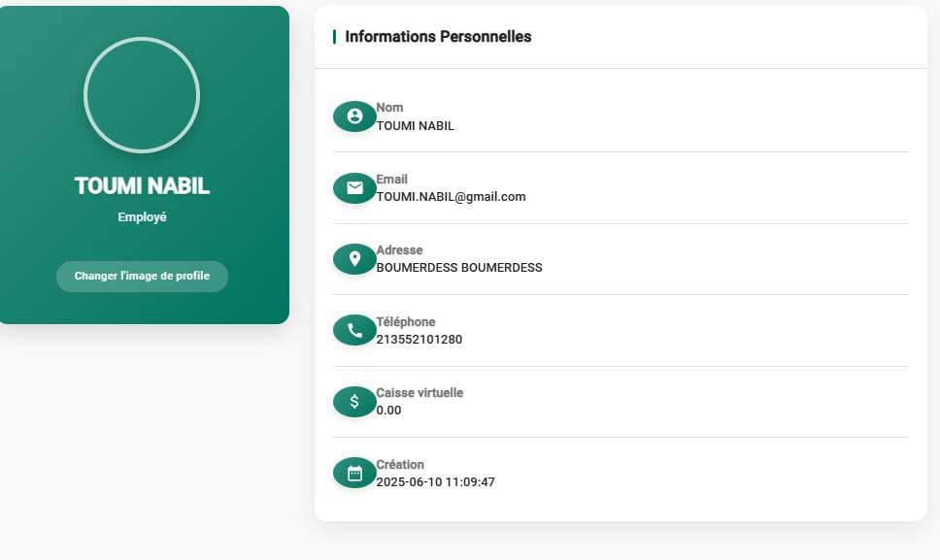Click the Employé role label
The image size is (940, 560).
[x=142, y=217]
